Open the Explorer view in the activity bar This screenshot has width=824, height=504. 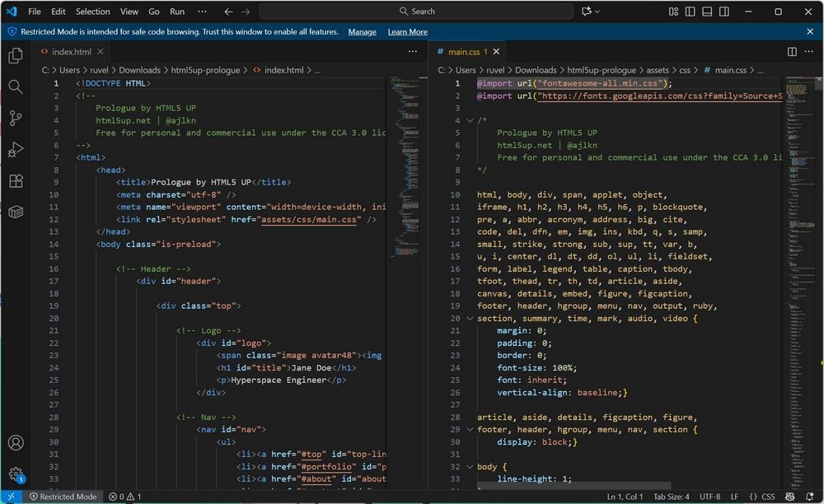tap(15, 55)
